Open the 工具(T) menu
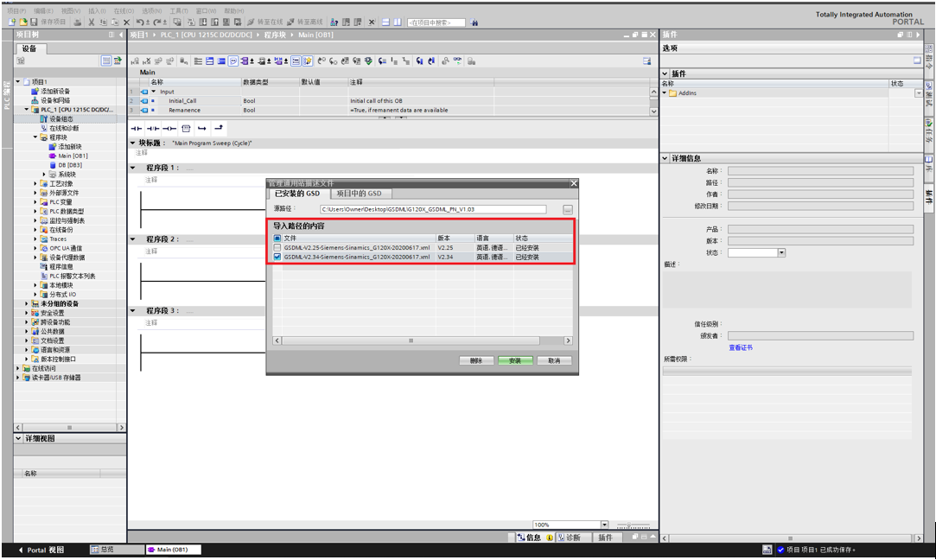This screenshot has width=936, height=560. (x=179, y=10)
